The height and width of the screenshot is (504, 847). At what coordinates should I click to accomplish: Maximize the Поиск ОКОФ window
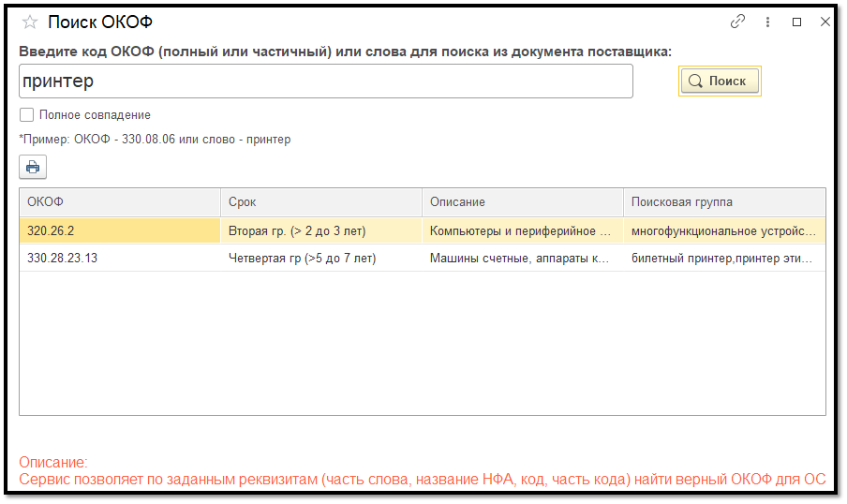click(x=796, y=22)
